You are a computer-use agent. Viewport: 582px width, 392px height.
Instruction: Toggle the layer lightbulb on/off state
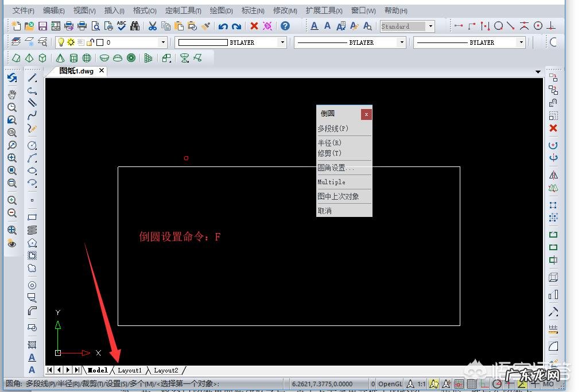pos(61,42)
